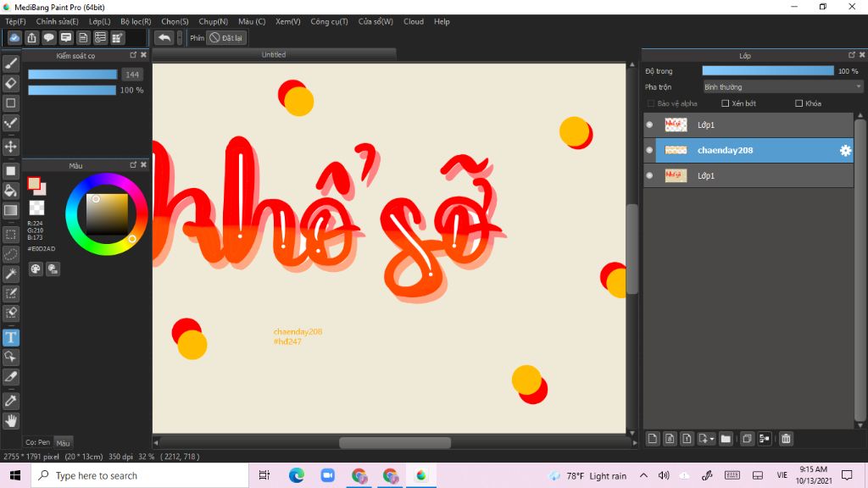Open the Help menu

[x=442, y=21]
